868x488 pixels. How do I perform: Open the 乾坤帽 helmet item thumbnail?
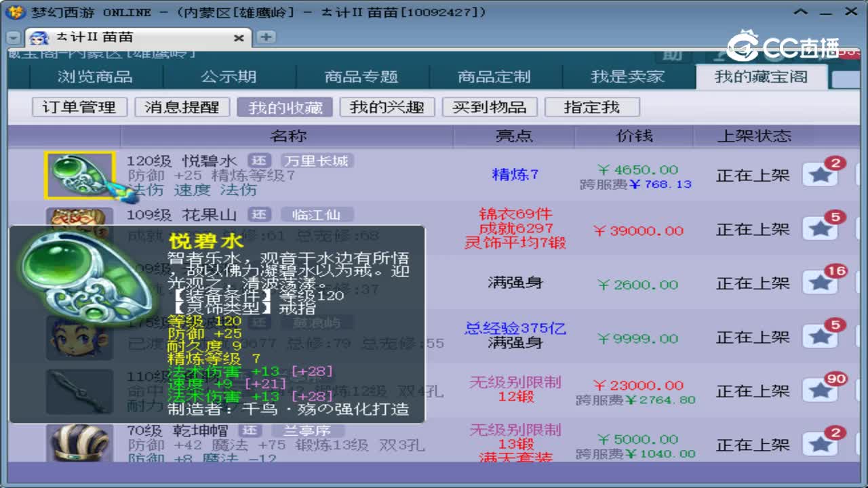click(79, 443)
